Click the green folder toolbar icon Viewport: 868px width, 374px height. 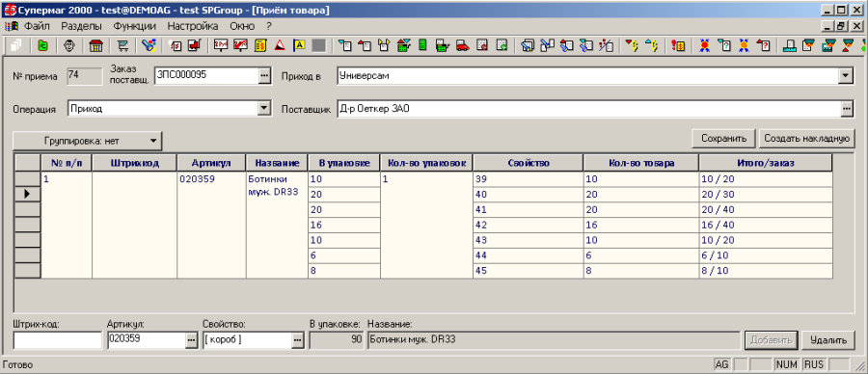[42, 45]
